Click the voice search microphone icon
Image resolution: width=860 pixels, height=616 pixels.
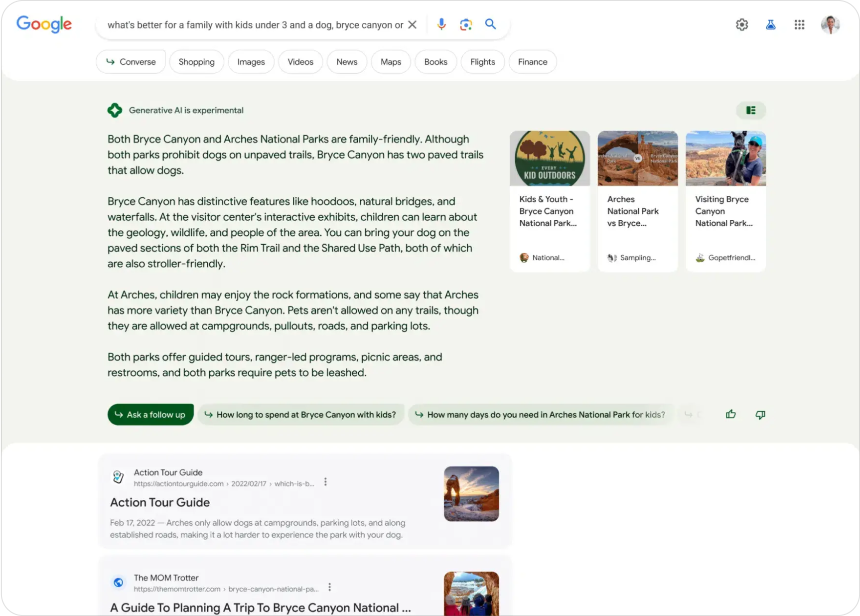[x=441, y=24]
